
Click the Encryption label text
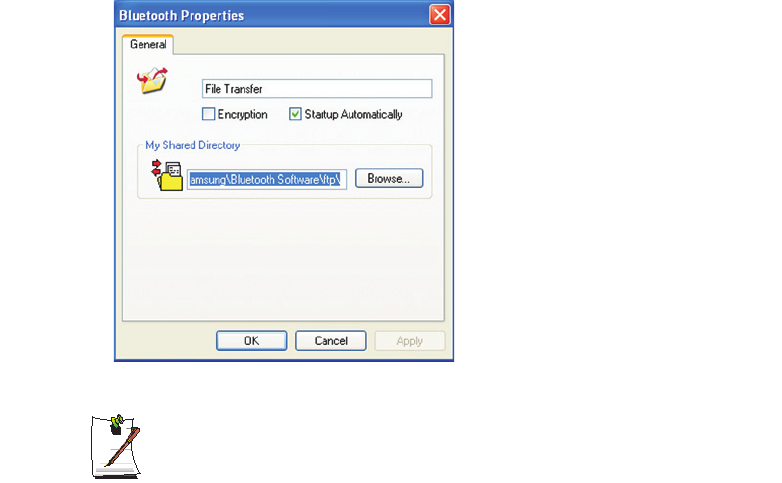coord(242,115)
